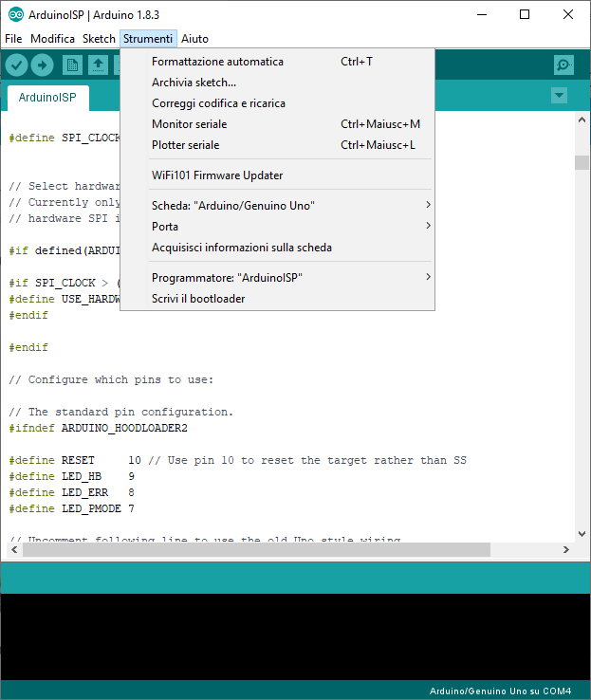Open the Aiuto menu
591x700 pixels.
pos(194,39)
